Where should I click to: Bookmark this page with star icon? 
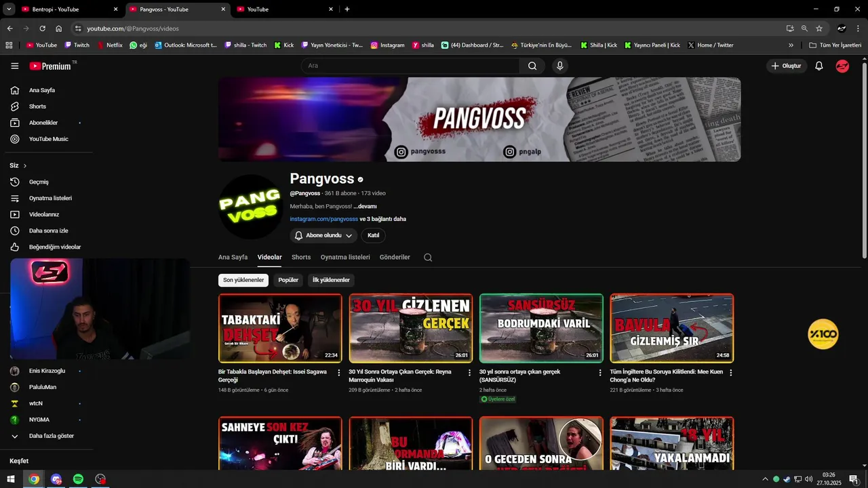tap(819, 28)
